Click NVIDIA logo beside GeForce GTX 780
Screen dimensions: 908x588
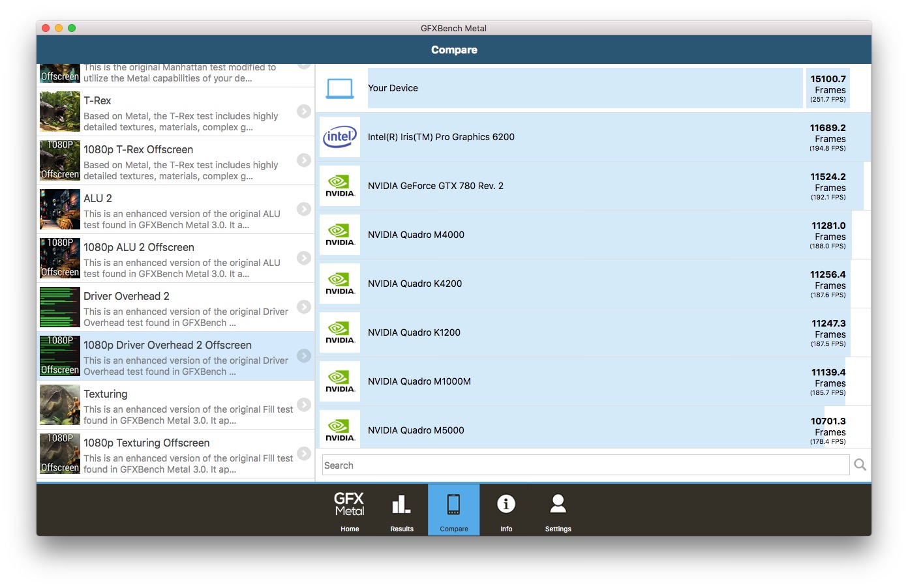(x=340, y=186)
